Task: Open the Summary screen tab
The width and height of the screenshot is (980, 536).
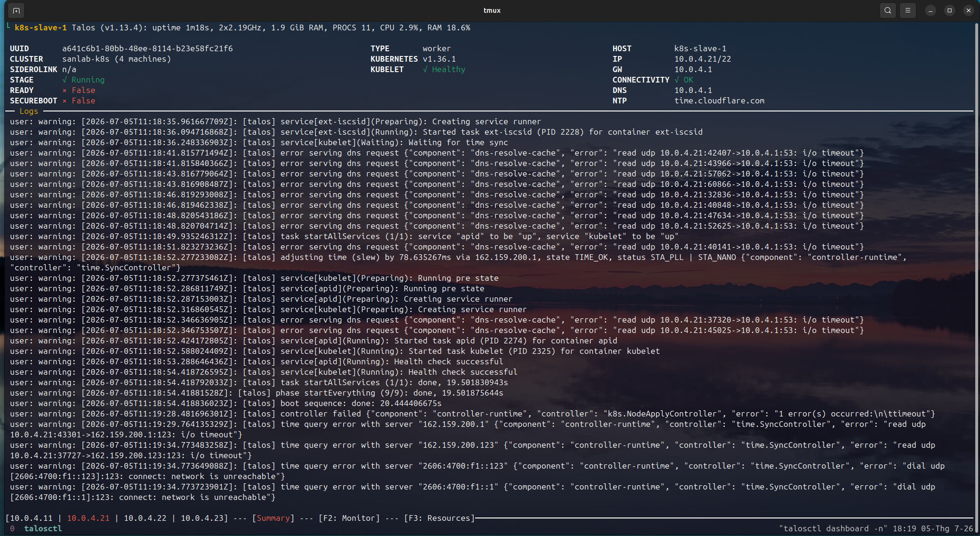Action: pos(273,518)
